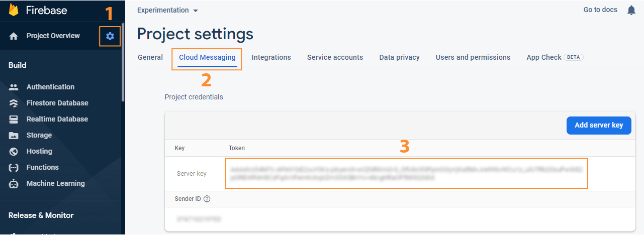Click the Project Overview home icon
This screenshot has width=644, height=239.
point(14,36)
